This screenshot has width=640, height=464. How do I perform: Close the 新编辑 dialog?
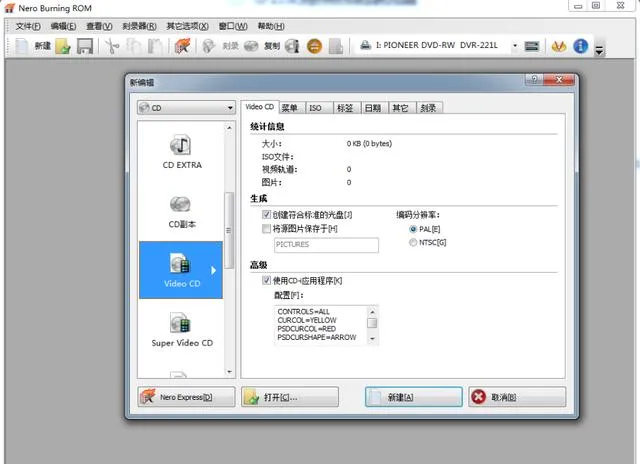(x=559, y=80)
